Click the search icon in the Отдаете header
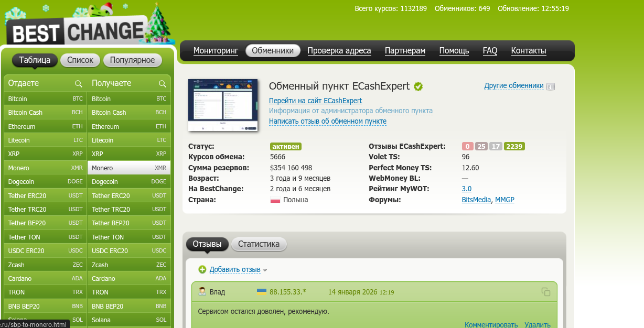 click(x=79, y=84)
